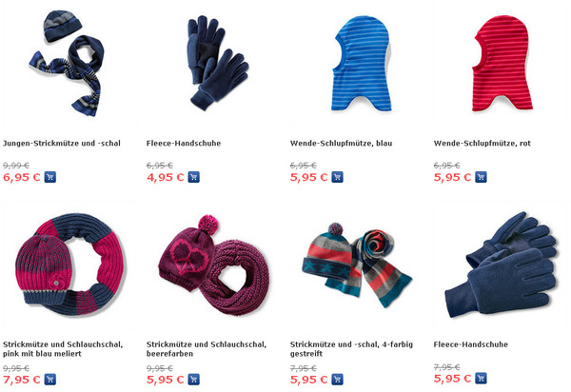Add Jungen-Strickmütze und -schal to cart

click(x=50, y=177)
